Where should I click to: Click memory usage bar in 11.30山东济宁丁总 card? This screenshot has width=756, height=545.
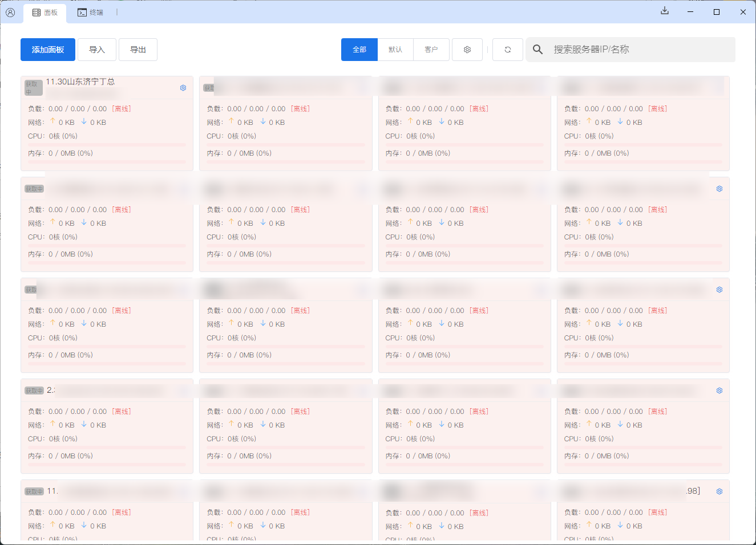coord(107,162)
